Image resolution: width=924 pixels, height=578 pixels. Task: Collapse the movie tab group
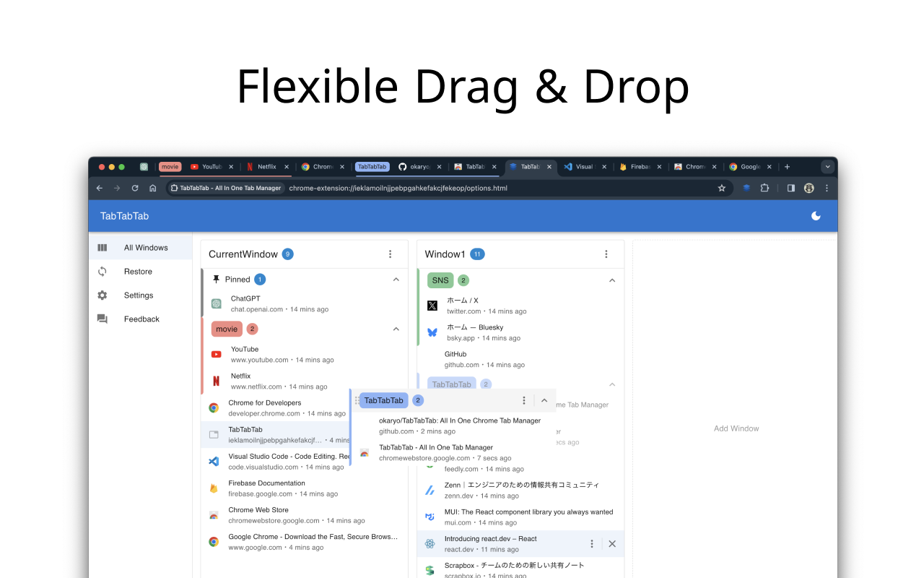tap(396, 329)
